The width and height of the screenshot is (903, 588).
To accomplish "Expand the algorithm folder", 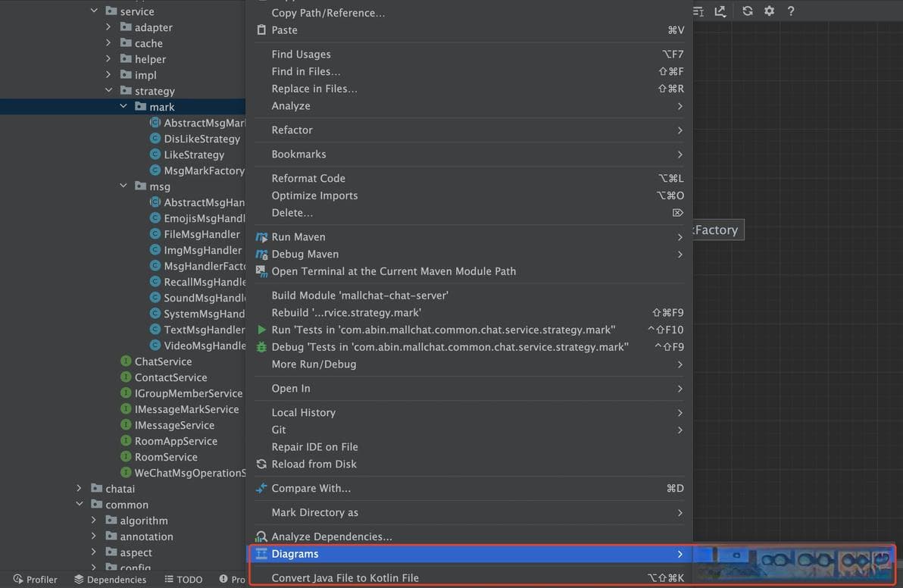I will (x=94, y=520).
